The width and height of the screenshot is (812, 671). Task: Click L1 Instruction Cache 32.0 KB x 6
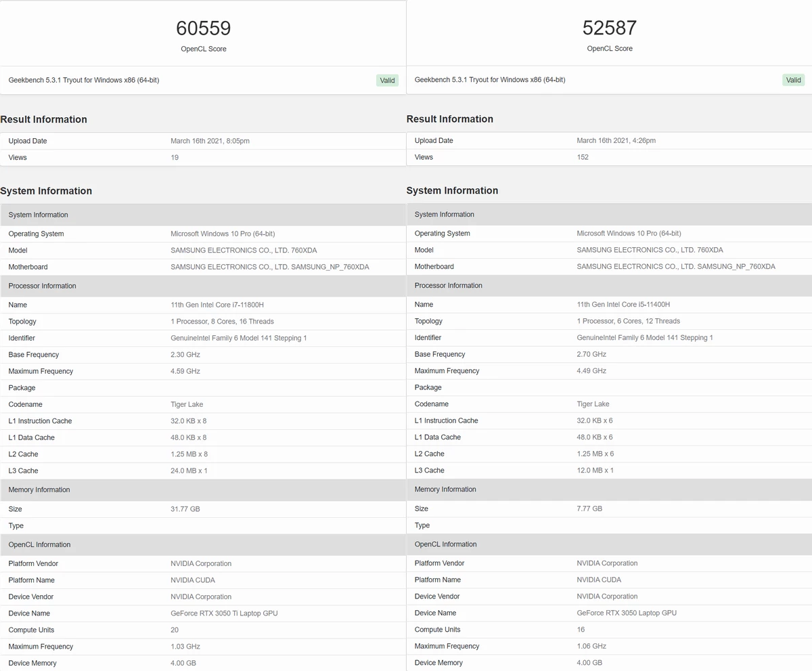(595, 420)
